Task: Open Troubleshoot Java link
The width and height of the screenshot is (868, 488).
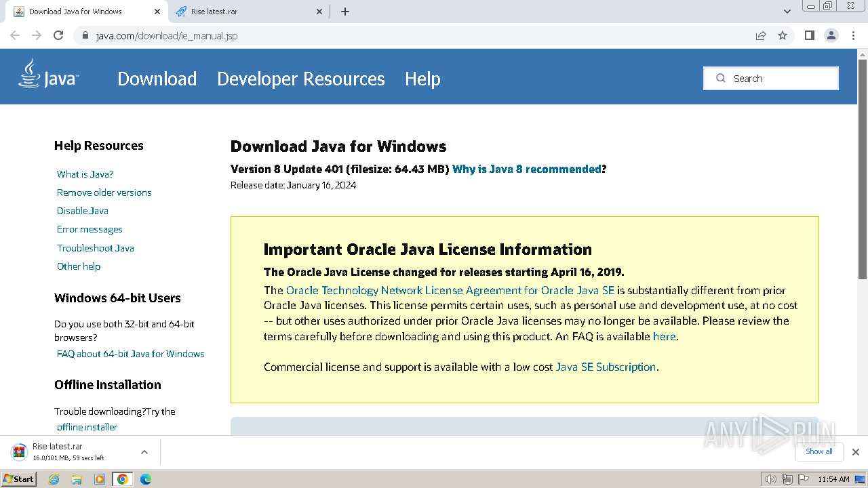Action: 95,248
